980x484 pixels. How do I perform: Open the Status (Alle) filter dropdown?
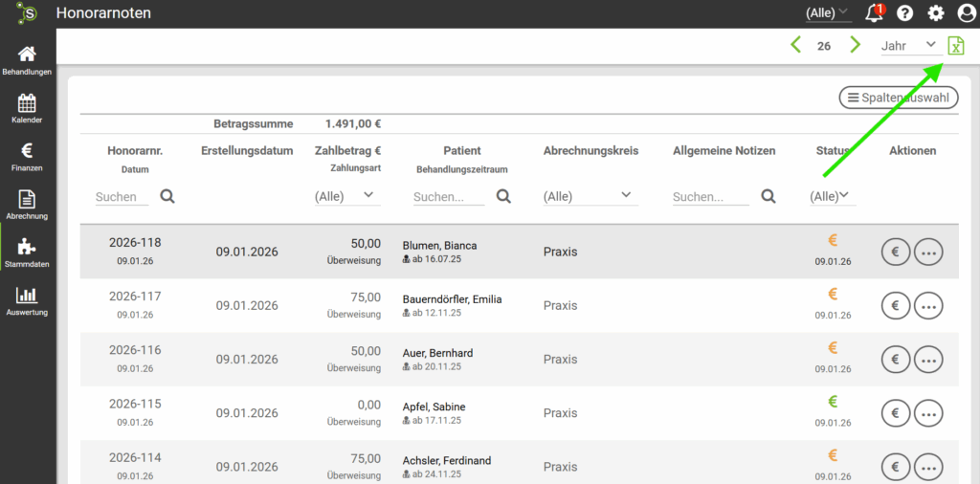tap(832, 196)
